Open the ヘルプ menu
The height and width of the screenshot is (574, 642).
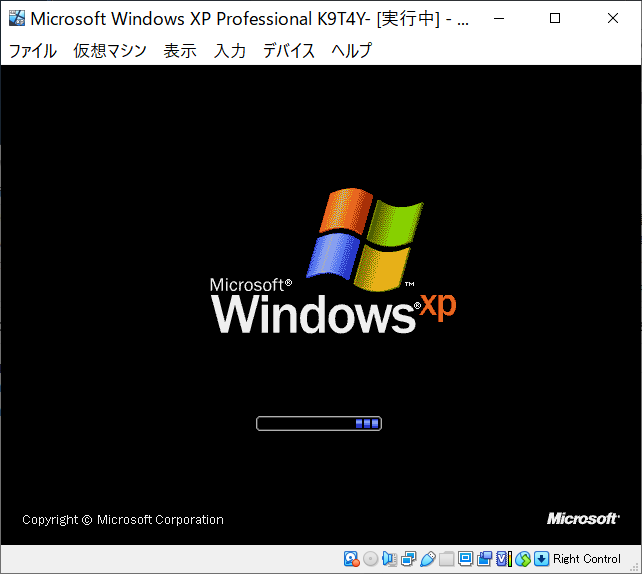(x=352, y=51)
